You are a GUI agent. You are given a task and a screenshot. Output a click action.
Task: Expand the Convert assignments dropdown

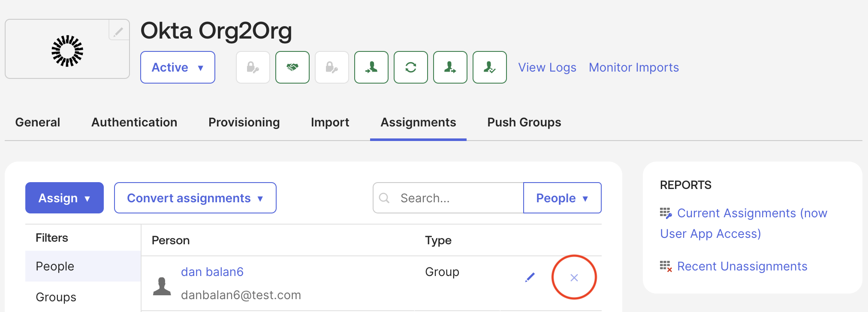[195, 198]
